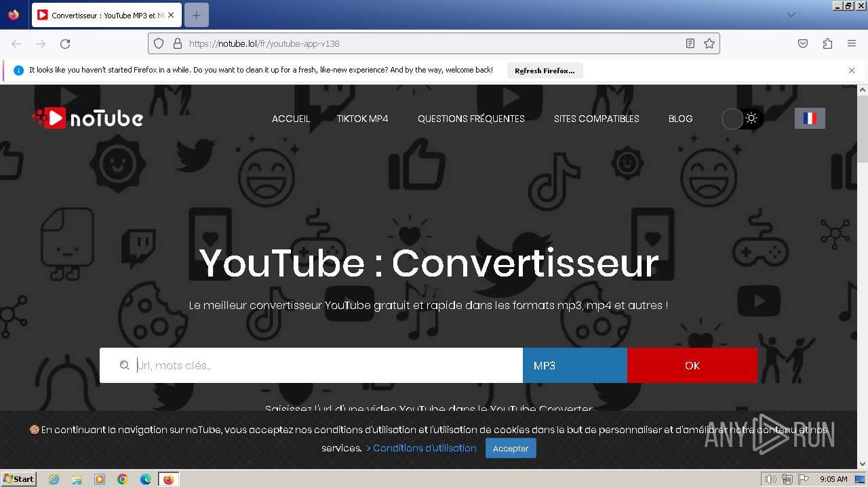Close the Convertisseur tab
The width and height of the screenshot is (868, 488).
171,15
